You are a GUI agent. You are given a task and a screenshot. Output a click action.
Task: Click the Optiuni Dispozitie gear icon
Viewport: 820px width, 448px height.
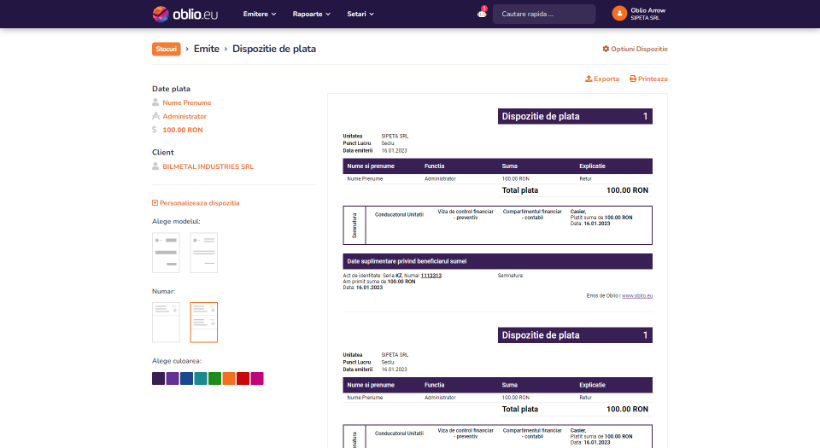coord(605,49)
